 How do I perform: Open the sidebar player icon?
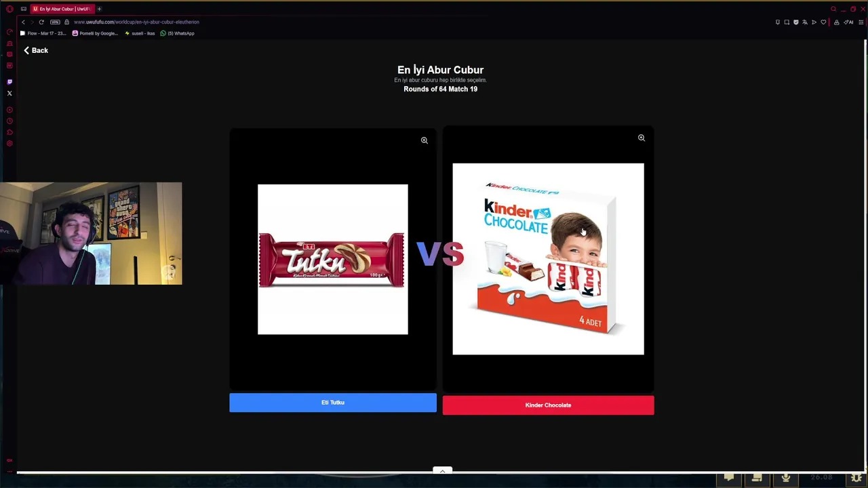tap(9, 110)
